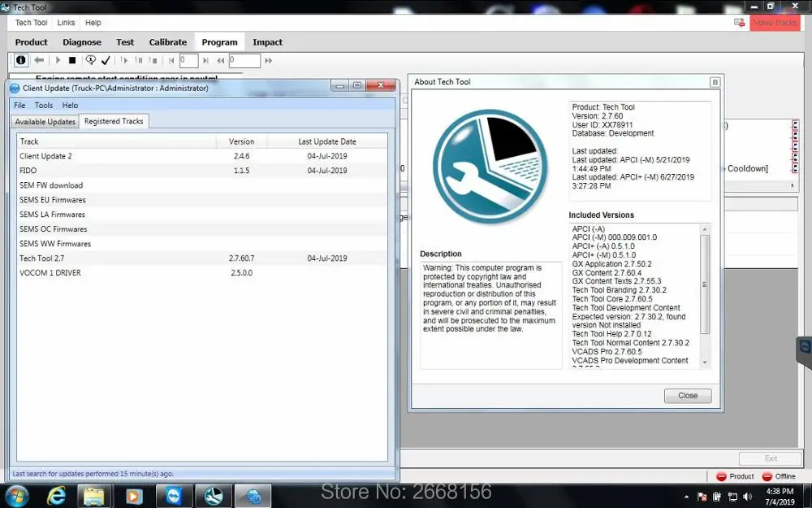Select the SEMS OC Firmwares row

[202, 228]
